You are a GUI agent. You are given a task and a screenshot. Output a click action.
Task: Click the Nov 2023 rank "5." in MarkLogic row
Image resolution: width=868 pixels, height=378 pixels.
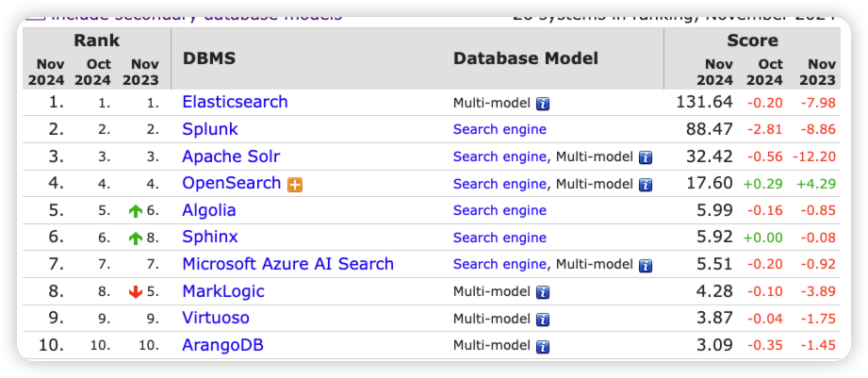(x=153, y=291)
